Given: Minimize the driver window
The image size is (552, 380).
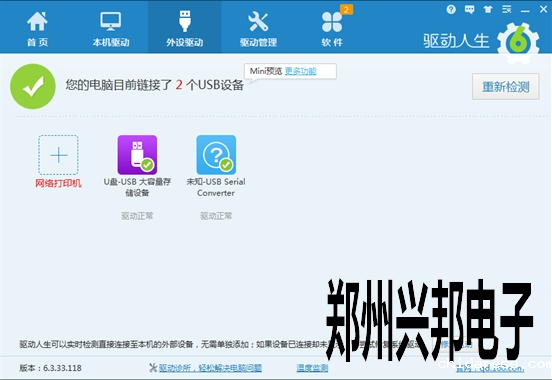Looking at the screenshot, I should 525,11.
